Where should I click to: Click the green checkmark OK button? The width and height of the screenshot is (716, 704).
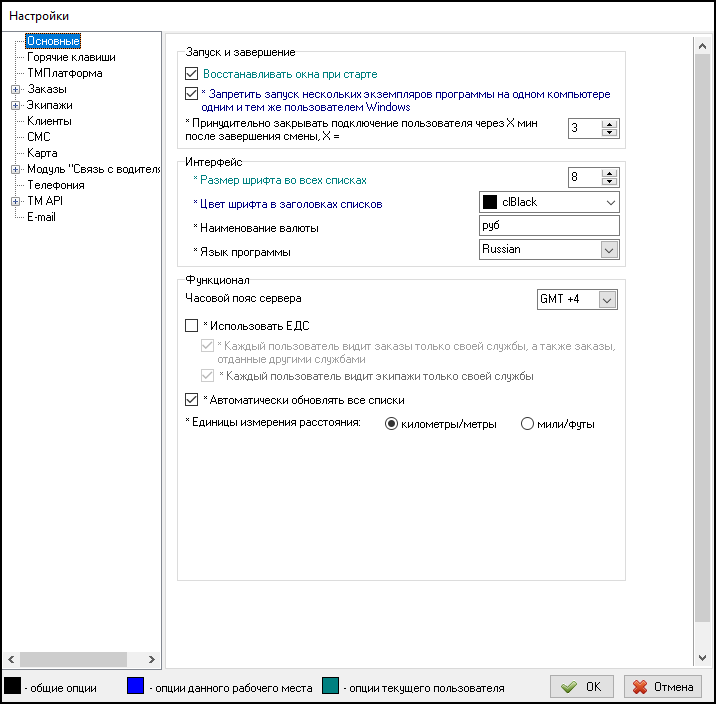[581, 687]
